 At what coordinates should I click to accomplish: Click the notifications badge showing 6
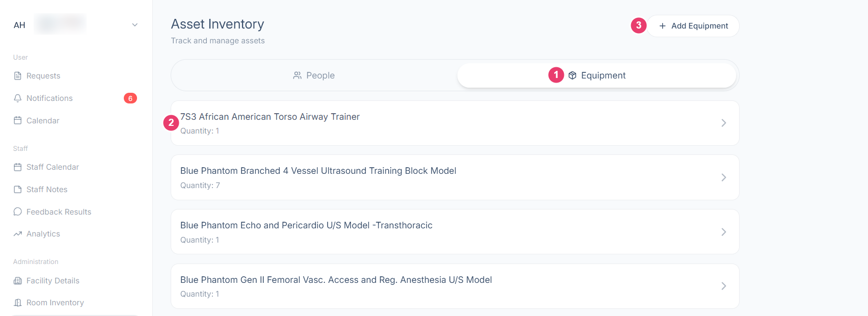point(130,98)
